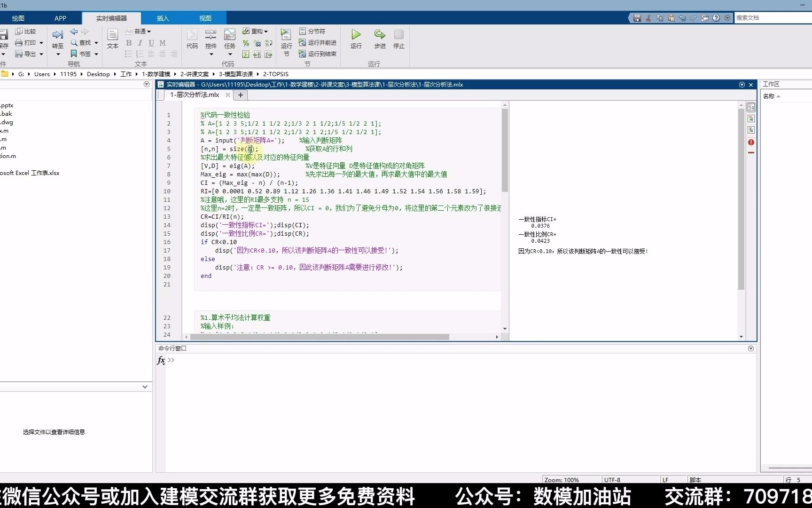
Task: Click the Desktop folder in address bar
Action: pos(98,74)
